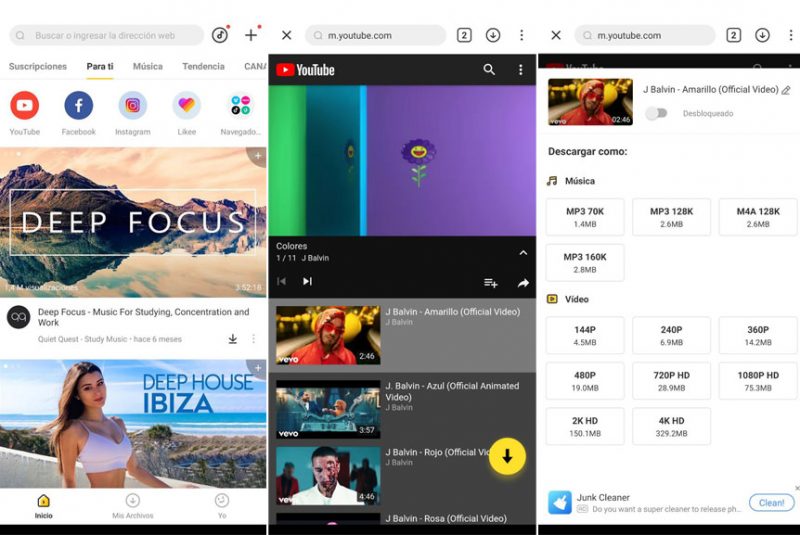Image resolution: width=800 pixels, height=535 pixels.
Task: Open browser overflow menu in middle screen
Action: pyautogui.click(x=521, y=35)
